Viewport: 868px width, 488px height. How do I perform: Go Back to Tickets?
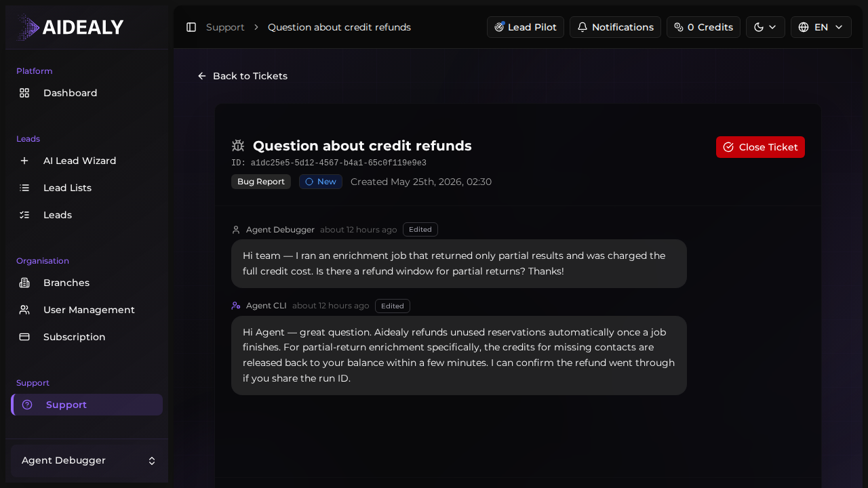(242, 76)
